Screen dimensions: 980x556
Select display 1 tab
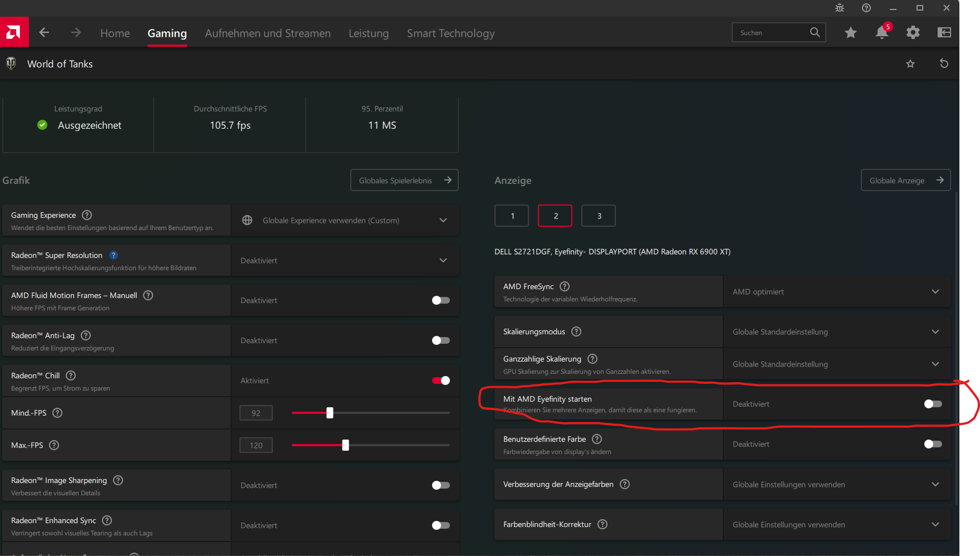[x=512, y=216]
